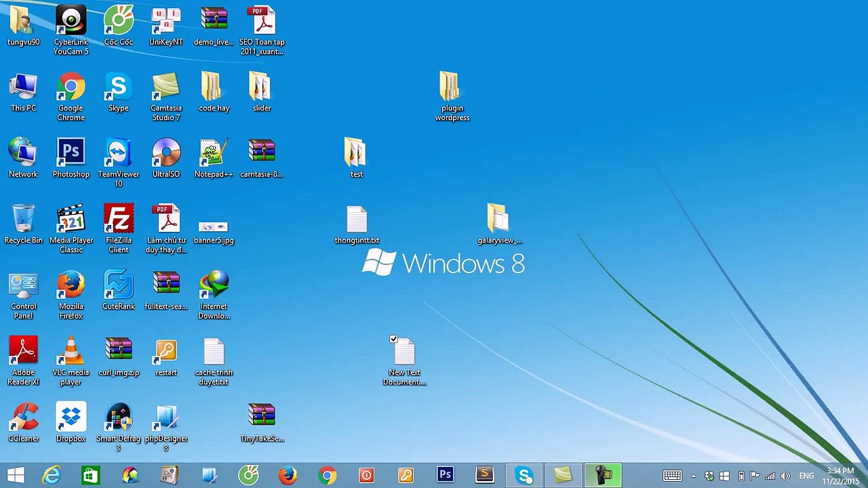Select Media Player Classic shortcut

71,229
